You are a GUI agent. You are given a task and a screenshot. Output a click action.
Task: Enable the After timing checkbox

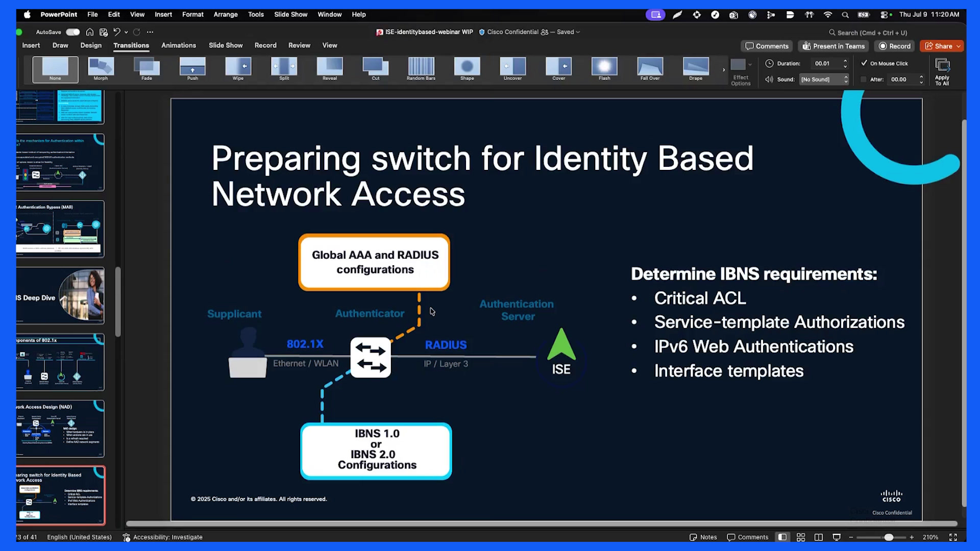(x=864, y=80)
